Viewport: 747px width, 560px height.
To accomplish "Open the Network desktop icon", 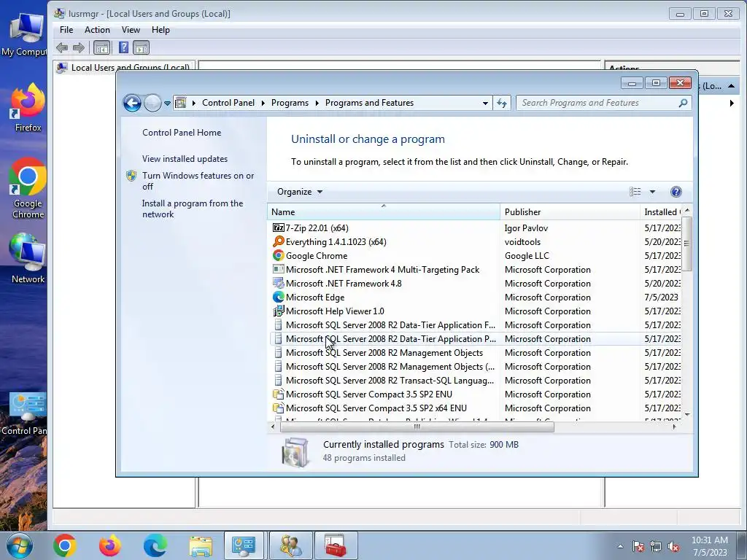I will 28,259.
